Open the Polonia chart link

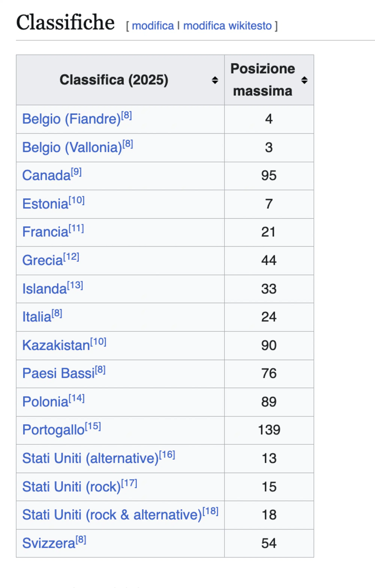click(45, 402)
